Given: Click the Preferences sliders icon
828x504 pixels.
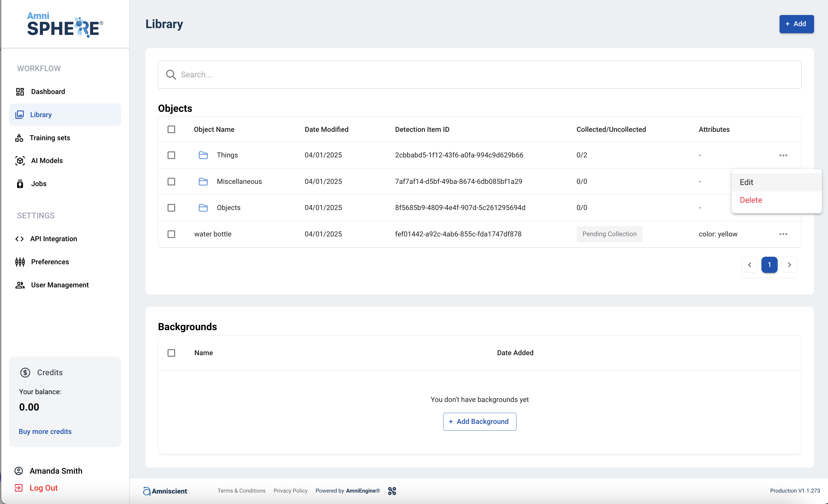Looking at the screenshot, I should [20, 262].
